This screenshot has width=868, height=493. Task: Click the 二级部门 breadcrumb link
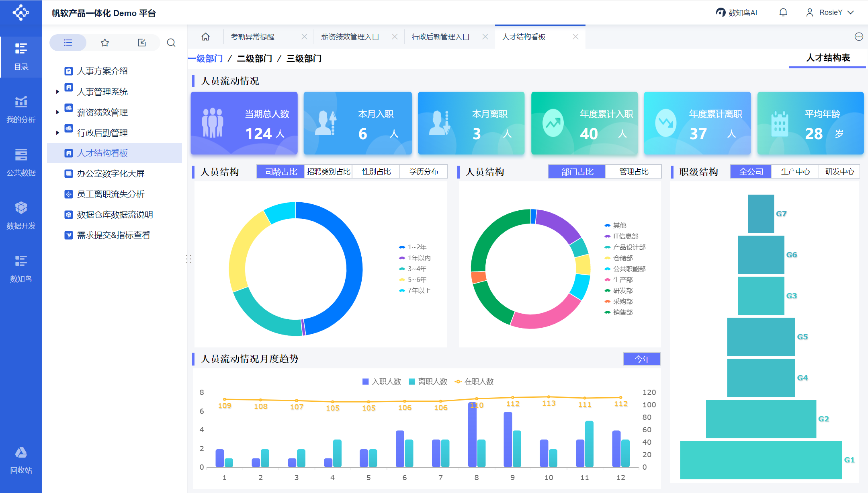click(254, 59)
